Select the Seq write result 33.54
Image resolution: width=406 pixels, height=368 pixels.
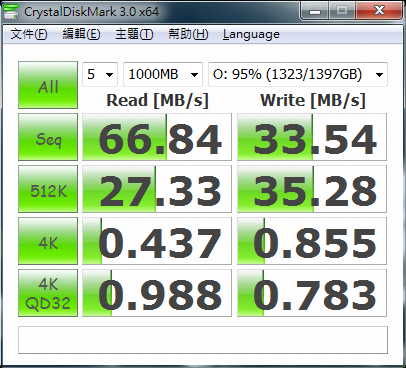coord(312,137)
